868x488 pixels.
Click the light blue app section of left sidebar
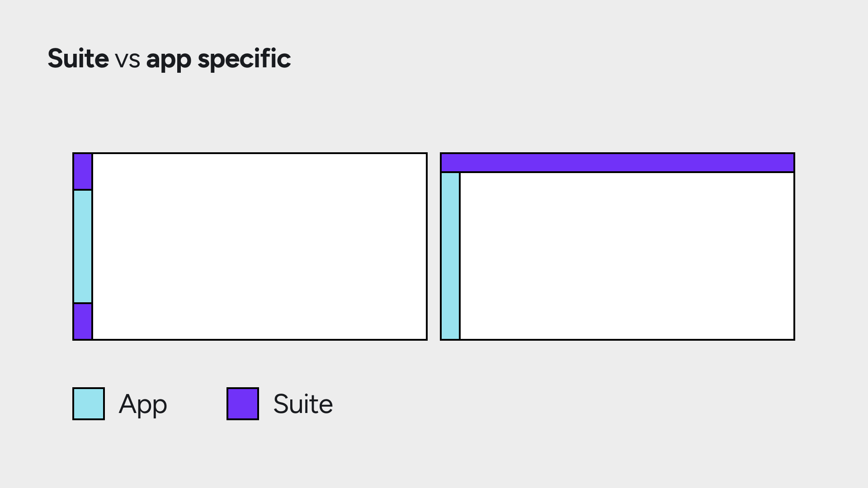pyautogui.click(x=83, y=246)
